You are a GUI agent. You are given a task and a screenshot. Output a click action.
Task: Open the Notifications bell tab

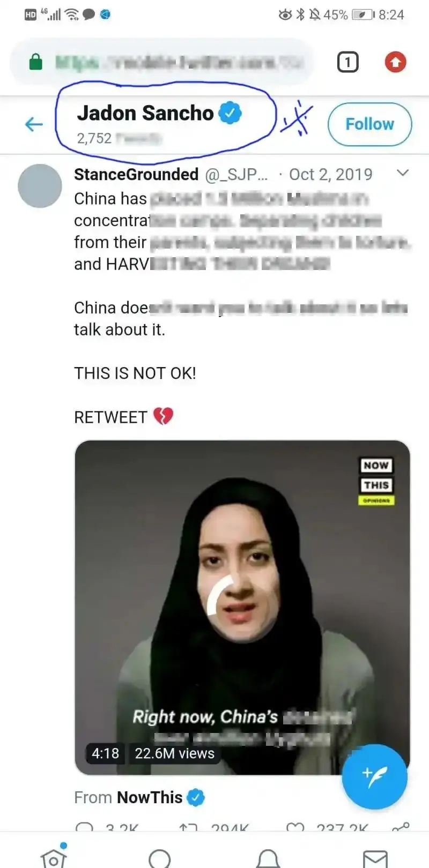pyautogui.click(x=268, y=858)
